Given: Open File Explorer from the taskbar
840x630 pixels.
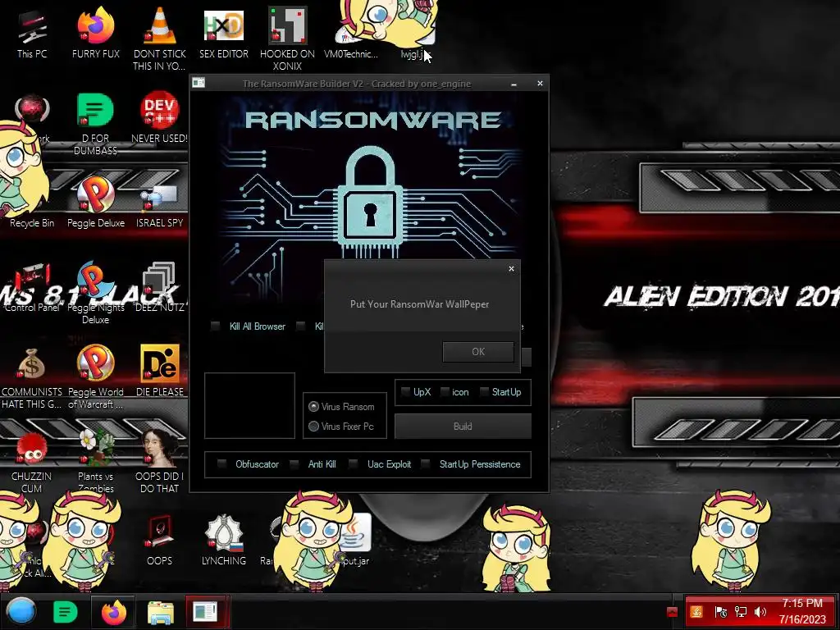Looking at the screenshot, I should (x=160, y=612).
